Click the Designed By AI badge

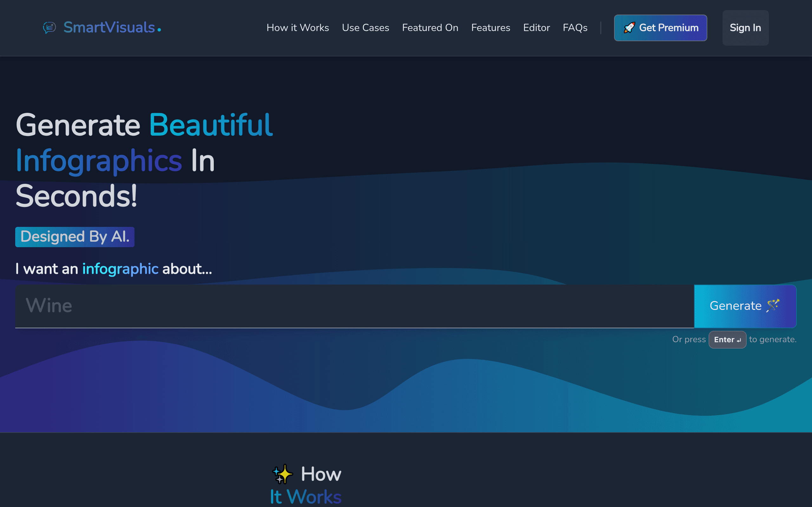coord(75,237)
